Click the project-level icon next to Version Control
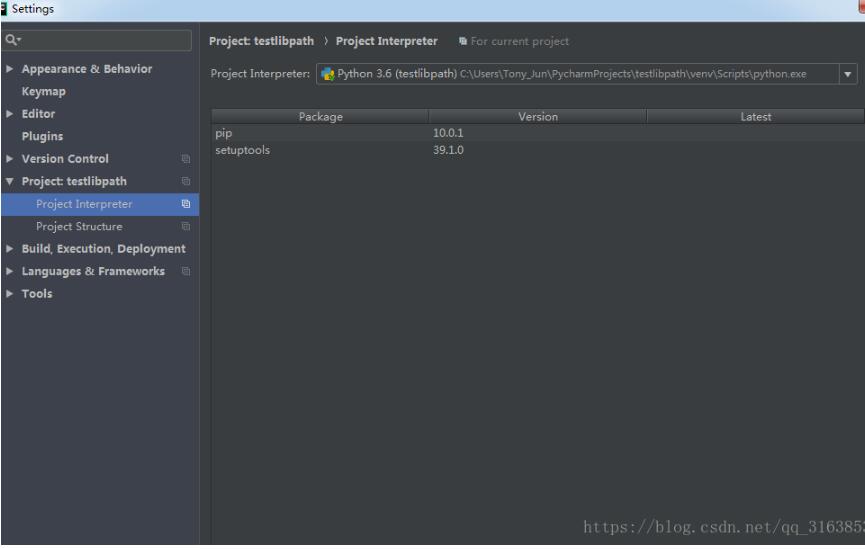Image resolution: width=865 pixels, height=549 pixels. click(x=186, y=159)
